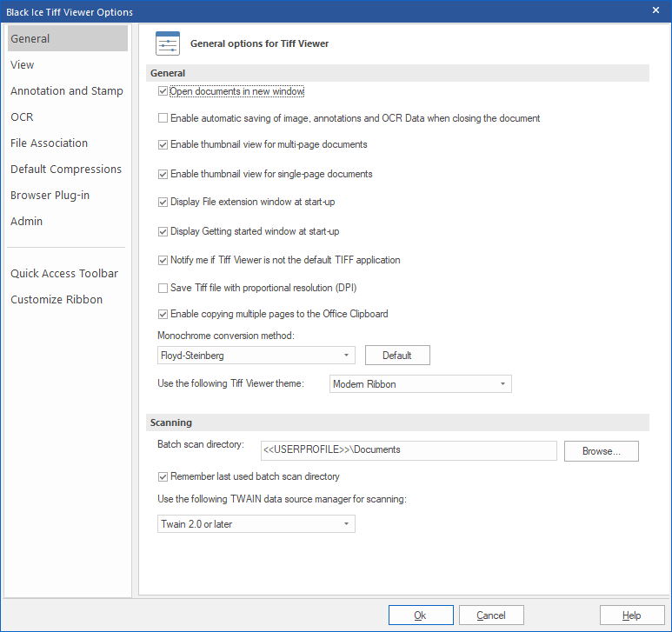Click the 'Black Ice Tiff Viewer Options' window title
Screen dimensions: 672x632
click(70, 12)
